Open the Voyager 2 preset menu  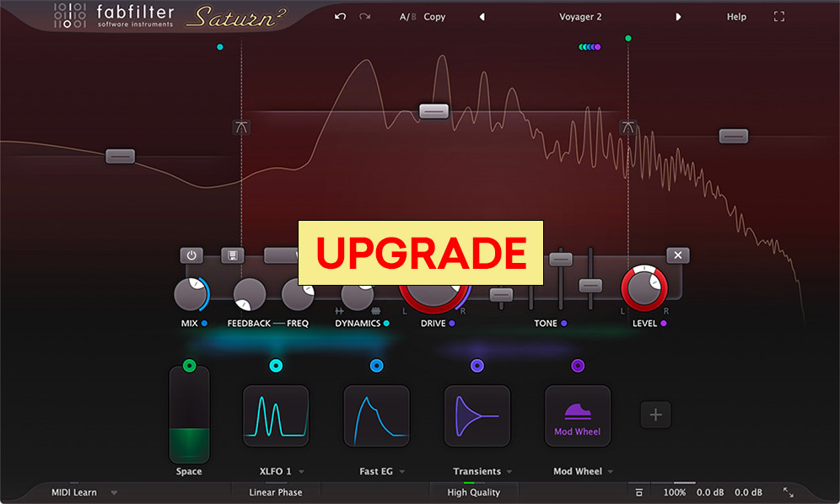(x=580, y=16)
